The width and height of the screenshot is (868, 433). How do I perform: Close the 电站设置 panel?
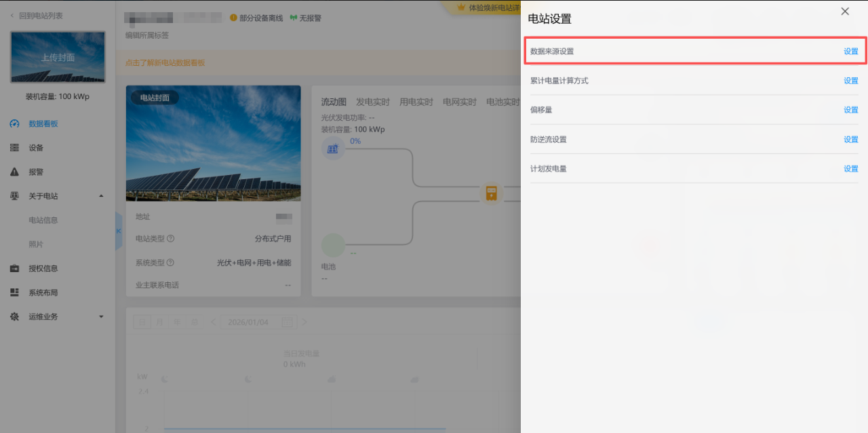(844, 12)
